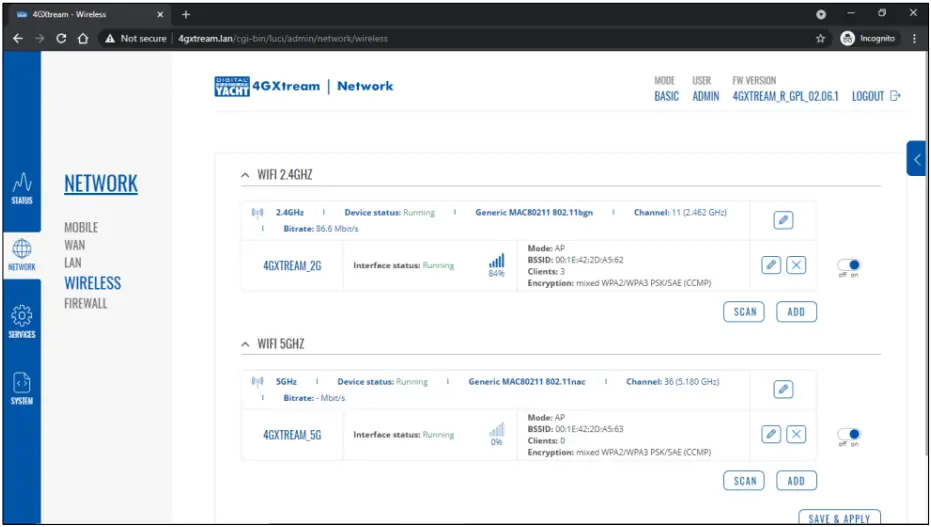Edit the 4GXTREAM_2G interface
Image resolution: width=931 pixels, height=527 pixels.
tap(771, 265)
